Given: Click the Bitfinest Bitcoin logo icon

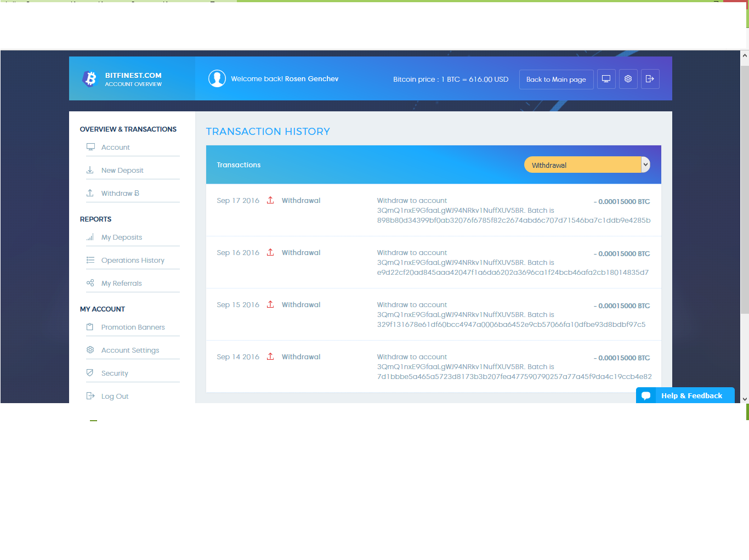Looking at the screenshot, I should tap(90, 79).
